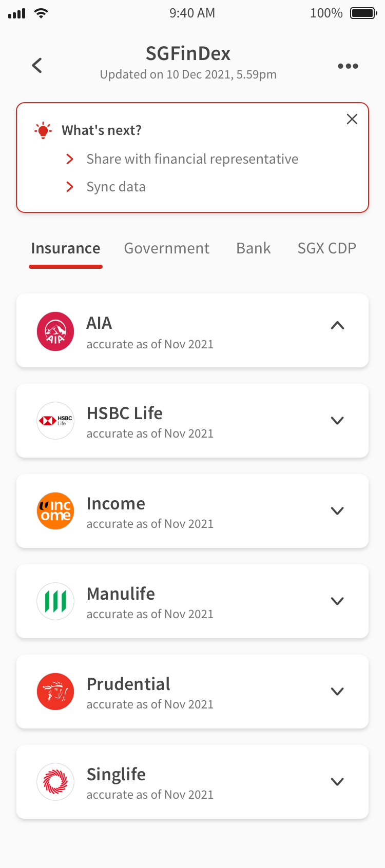Viewport: 385px width, 868px height.
Task: Expand the Manulife section chevron
Action: pos(337,601)
